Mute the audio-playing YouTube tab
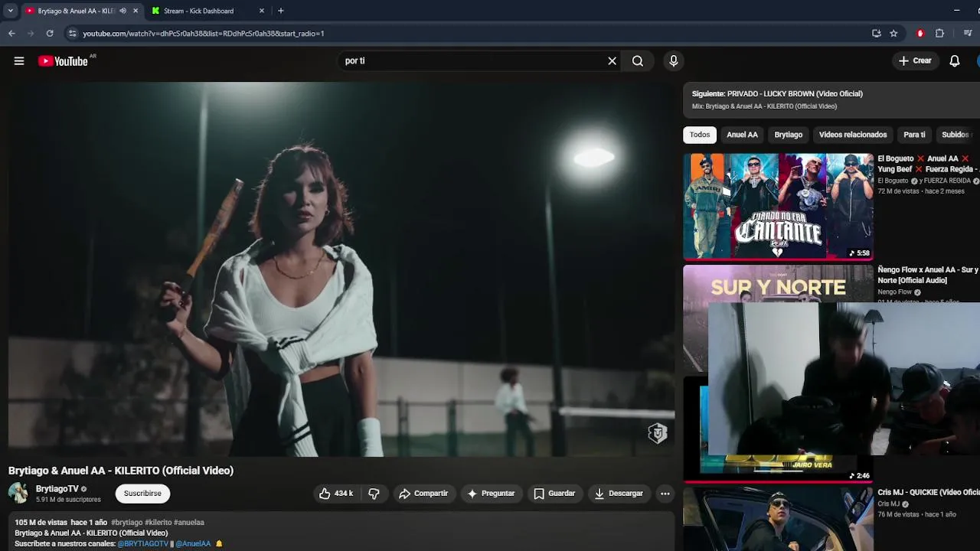This screenshot has height=551, width=980. [x=122, y=11]
